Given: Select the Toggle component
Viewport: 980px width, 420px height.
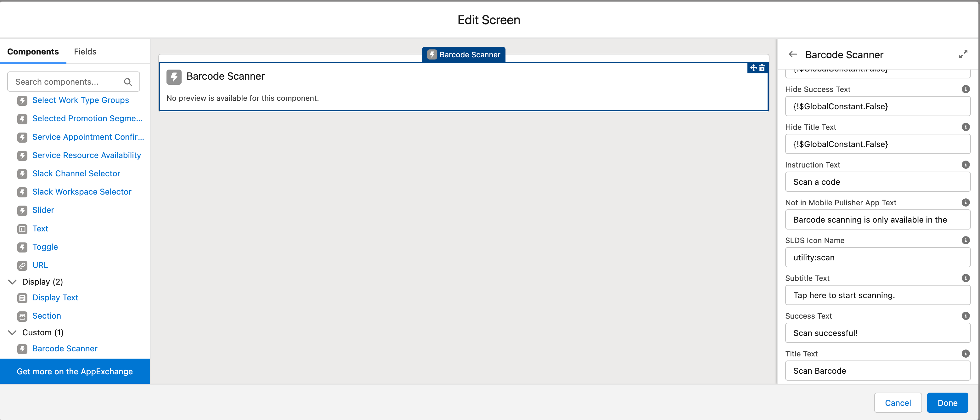Looking at the screenshot, I should click(45, 247).
